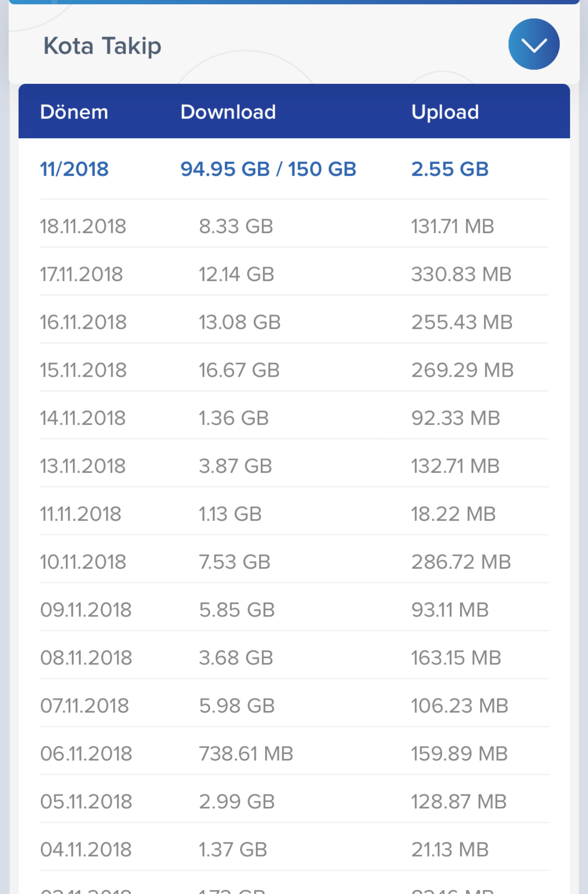Select the 738.61 MB download value
The height and width of the screenshot is (894, 588).
[x=246, y=754]
